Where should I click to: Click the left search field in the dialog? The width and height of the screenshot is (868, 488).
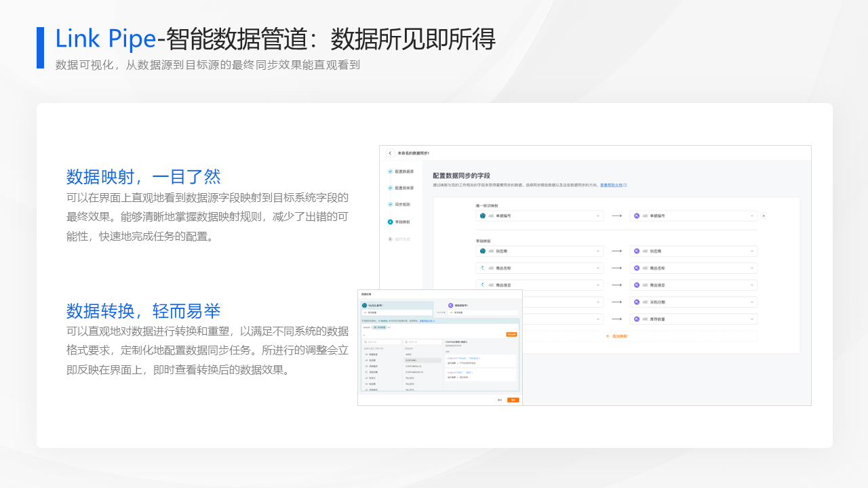click(382, 342)
